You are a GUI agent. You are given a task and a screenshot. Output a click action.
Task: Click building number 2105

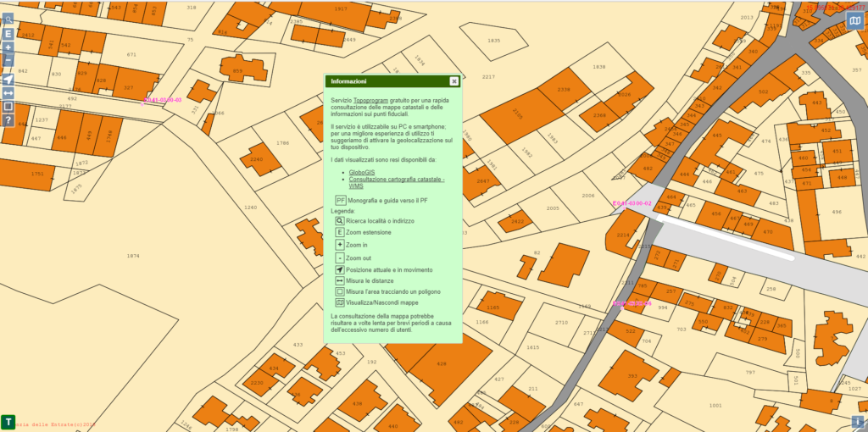click(x=517, y=114)
